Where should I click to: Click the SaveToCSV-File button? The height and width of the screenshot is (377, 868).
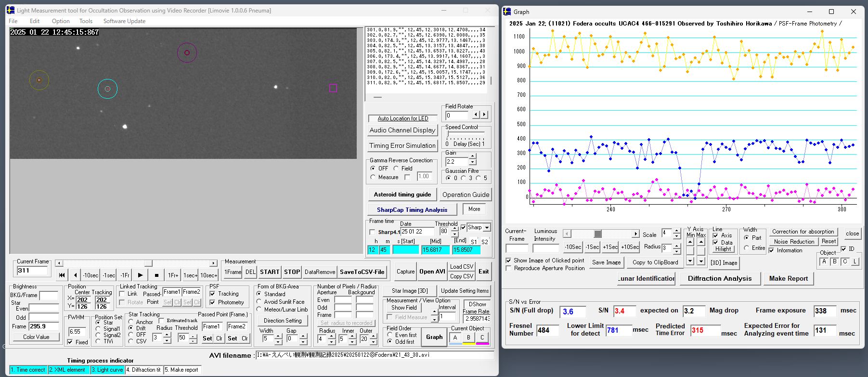coord(362,272)
